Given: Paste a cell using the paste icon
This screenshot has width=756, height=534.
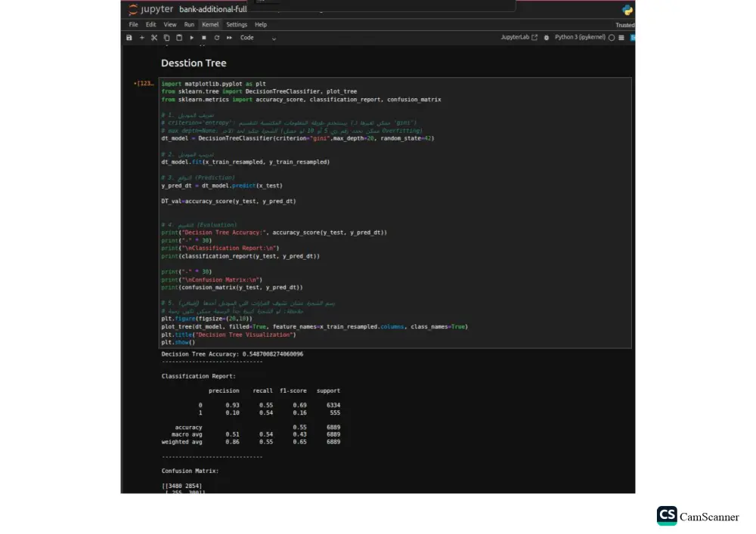Looking at the screenshot, I should point(178,37).
